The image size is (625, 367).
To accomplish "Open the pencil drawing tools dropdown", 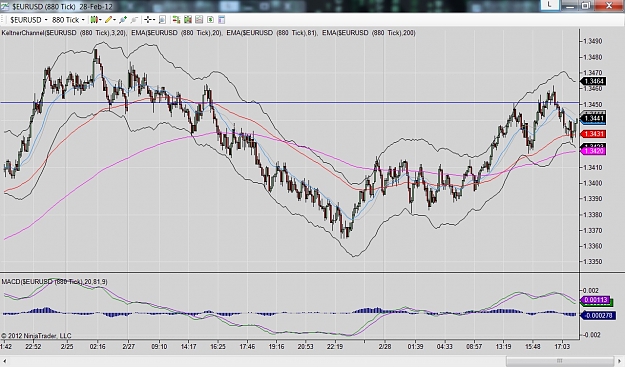I will tap(110, 20).
